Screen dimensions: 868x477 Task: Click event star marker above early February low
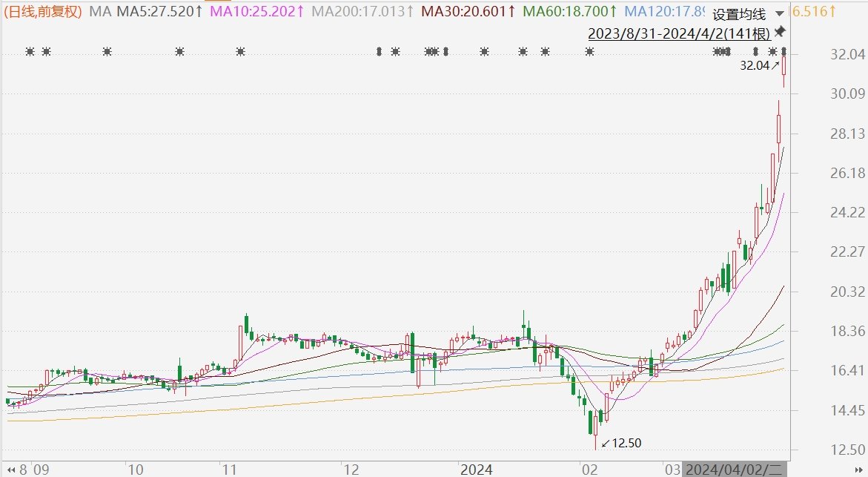(x=589, y=51)
